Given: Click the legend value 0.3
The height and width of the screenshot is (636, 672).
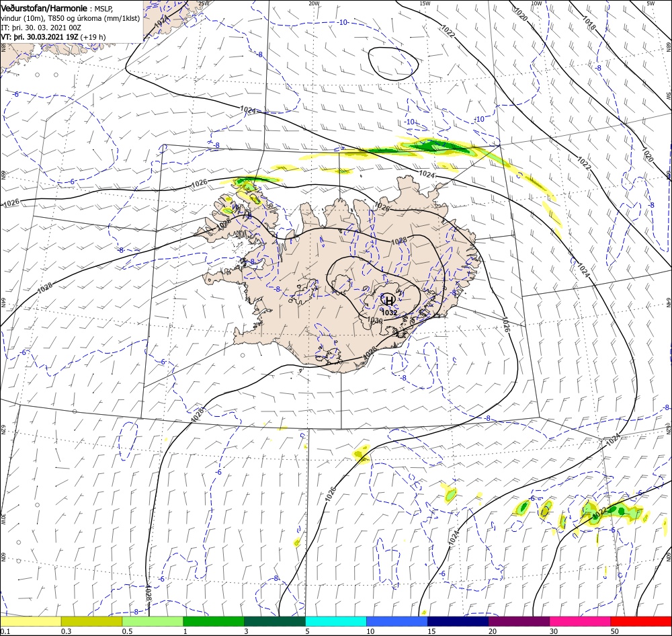Looking at the screenshot, I should pyautogui.click(x=66, y=631).
